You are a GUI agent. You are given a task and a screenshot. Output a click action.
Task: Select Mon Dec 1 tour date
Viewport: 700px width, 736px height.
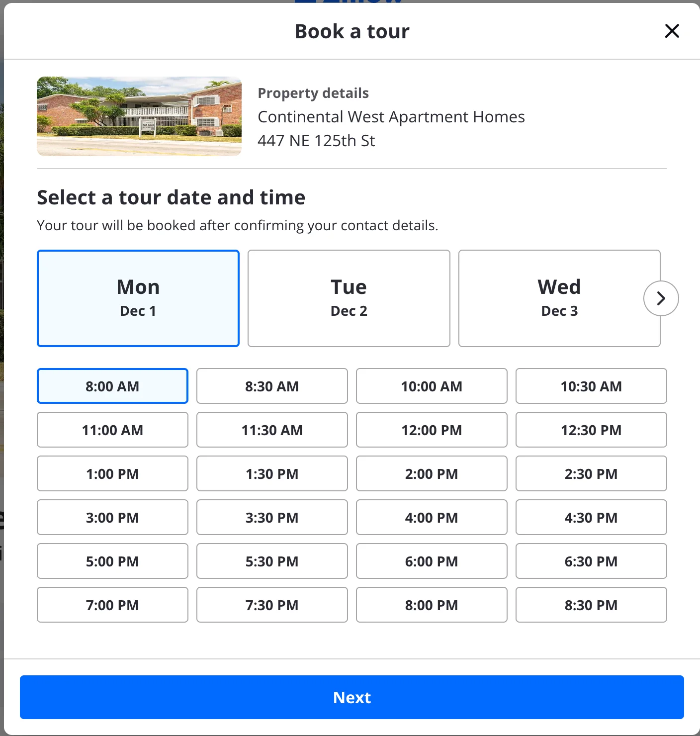click(x=138, y=298)
